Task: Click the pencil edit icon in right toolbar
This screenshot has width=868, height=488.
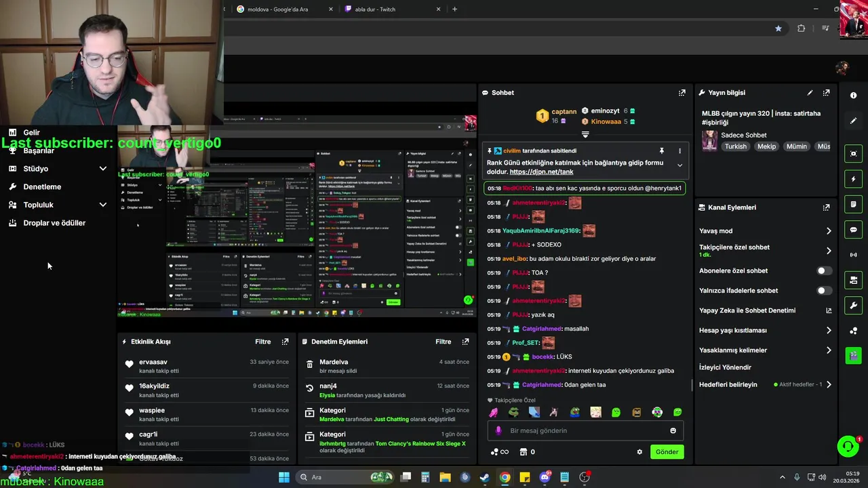Action: point(853,121)
